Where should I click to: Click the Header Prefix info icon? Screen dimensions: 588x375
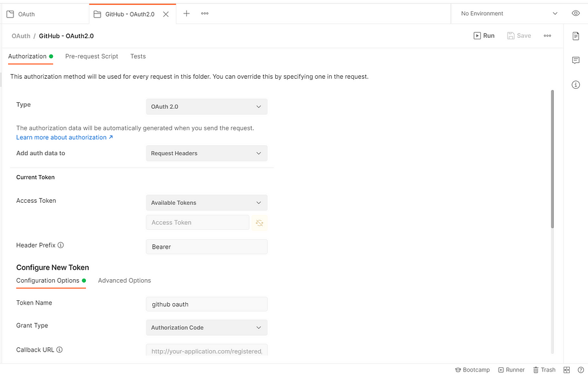(x=61, y=245)
